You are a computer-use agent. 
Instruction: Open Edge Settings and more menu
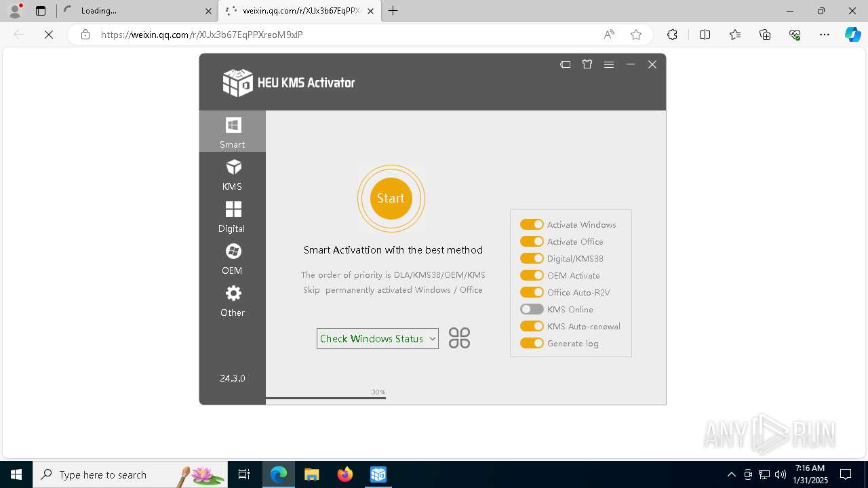point(825,35)
